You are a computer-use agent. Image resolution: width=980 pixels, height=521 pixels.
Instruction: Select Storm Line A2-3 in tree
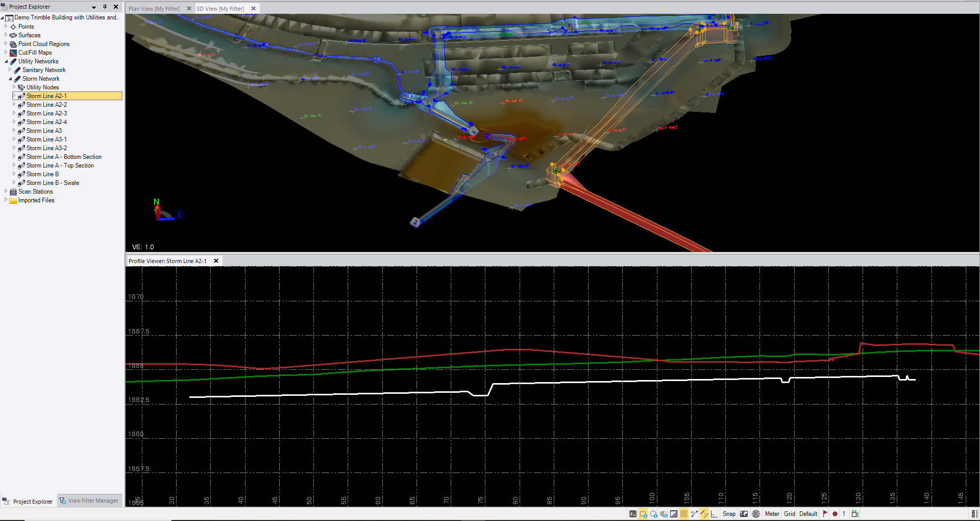pyautogui.click(x=46, y=113)
